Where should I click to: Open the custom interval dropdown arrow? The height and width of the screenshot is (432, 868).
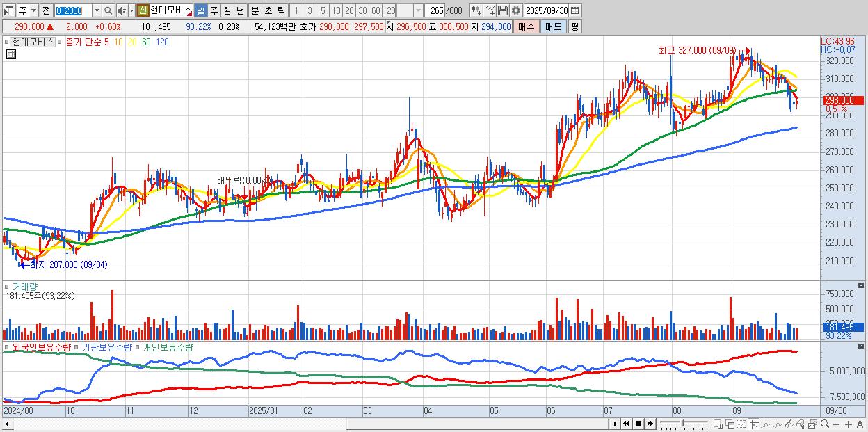coord(418,10)
